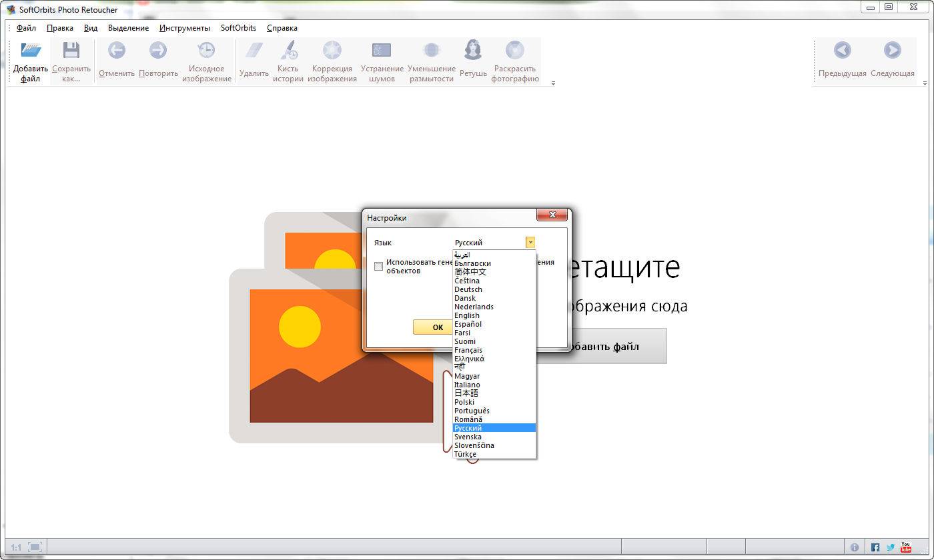
Task: Choose Slovenščina from the language list
Action: click(494, 445)
